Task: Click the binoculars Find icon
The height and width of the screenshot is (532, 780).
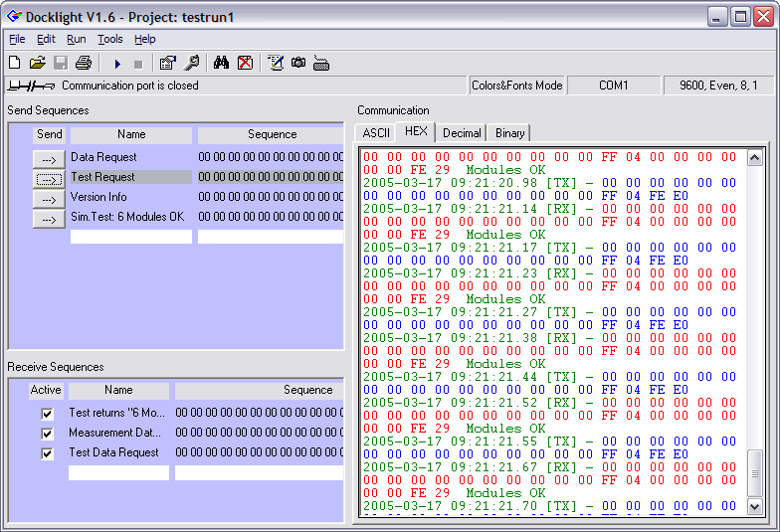Action: (x=221, y=63)
